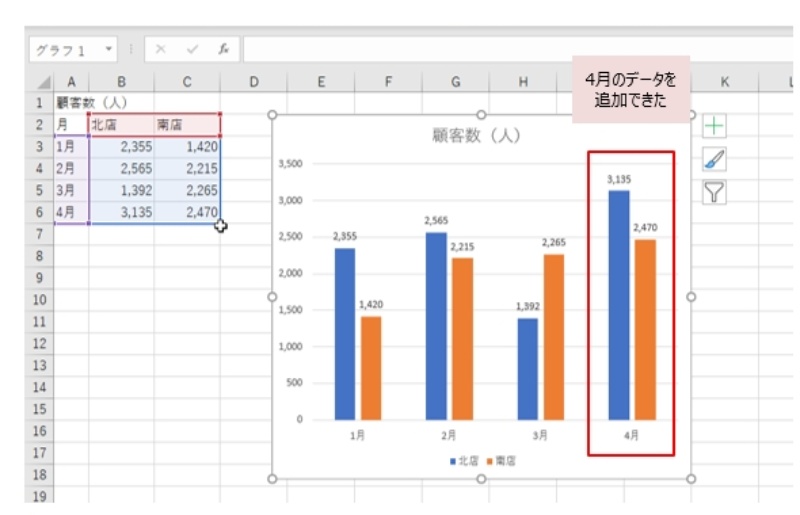Click the 北店 legend entry
Screen dimensions: 800x515
click(463, 461)
